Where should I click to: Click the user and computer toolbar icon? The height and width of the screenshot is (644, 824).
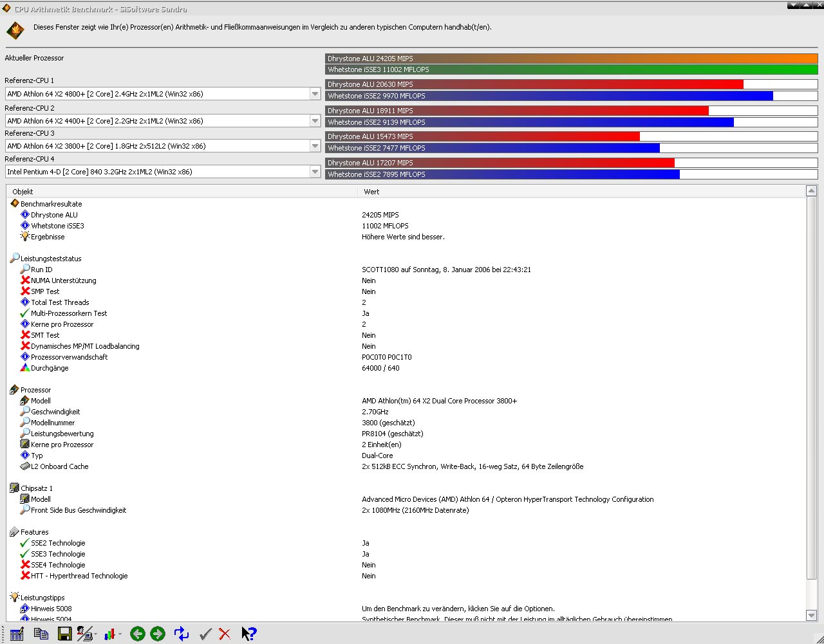84,634
